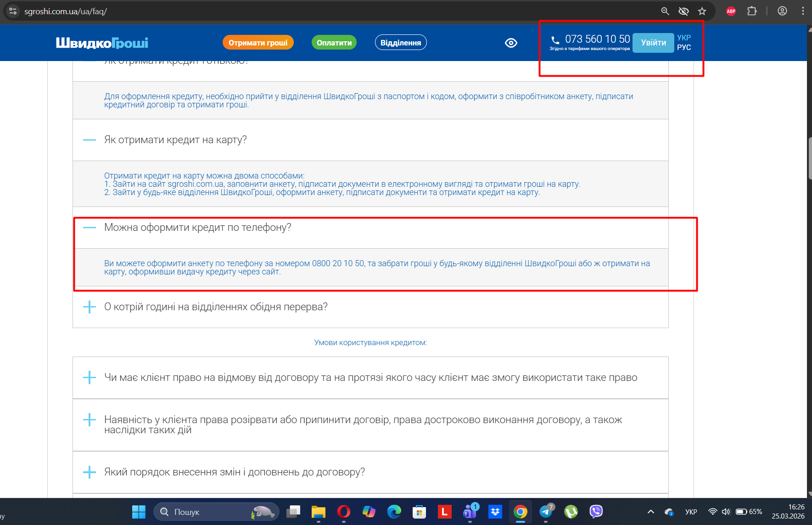Open the Chrome profile avatar icon

[782, 11]
